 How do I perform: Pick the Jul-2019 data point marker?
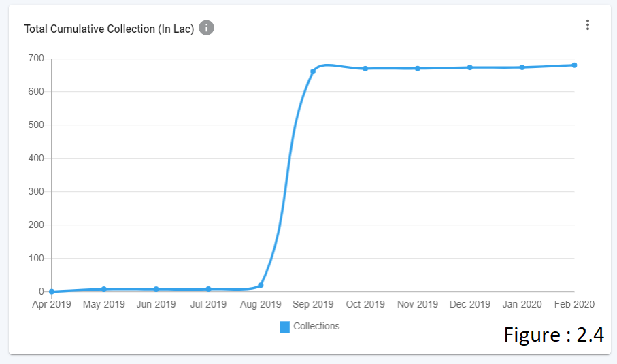click(209, 289)
